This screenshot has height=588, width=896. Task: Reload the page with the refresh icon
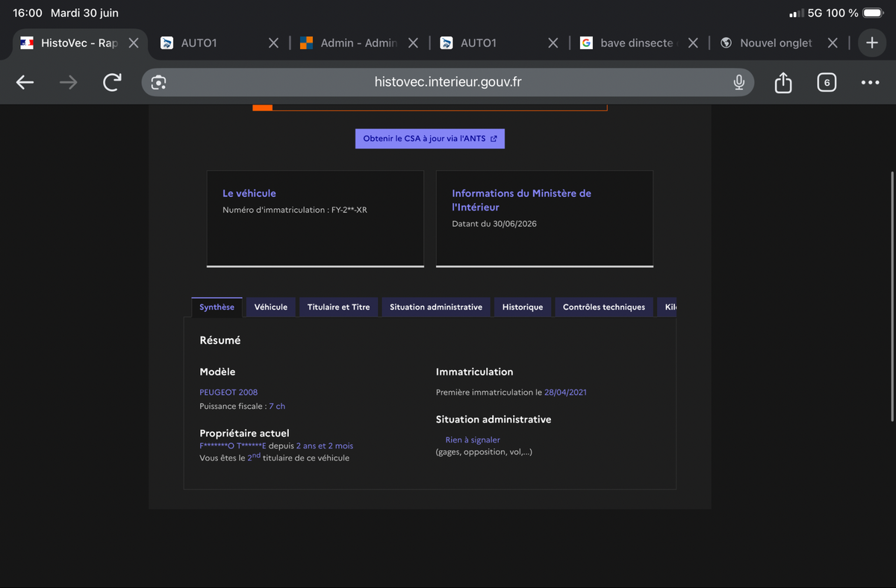point(112,82)
